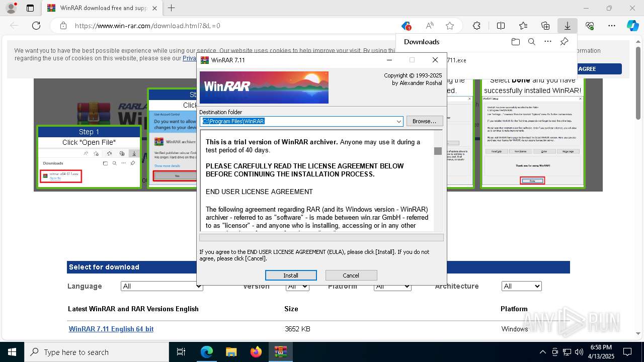Open File Explorer from the taskbar

point(231,352)
